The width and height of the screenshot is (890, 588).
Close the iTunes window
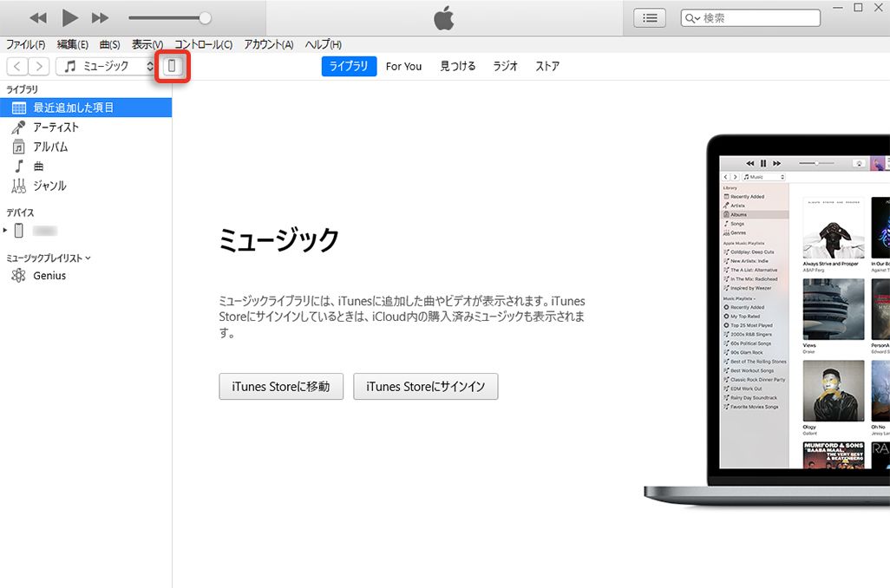coord(879,8)
